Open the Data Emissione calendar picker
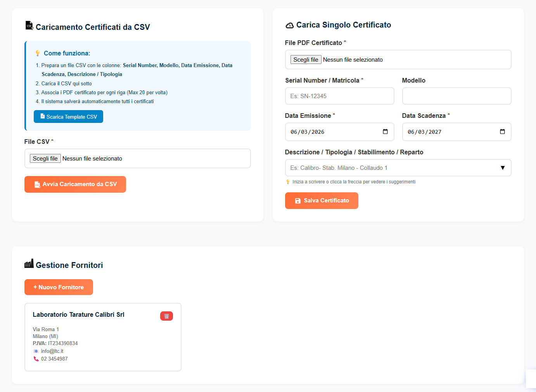 click(x=385, y=132)
